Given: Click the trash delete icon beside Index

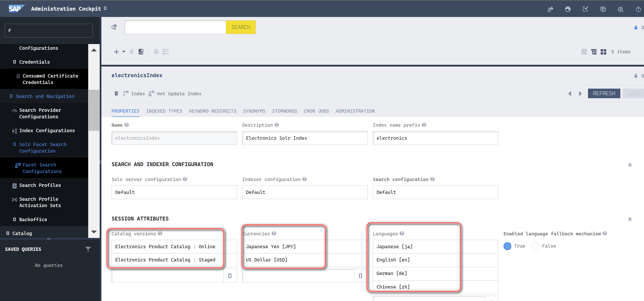Looking at the screenshot, I should point(116,94).
